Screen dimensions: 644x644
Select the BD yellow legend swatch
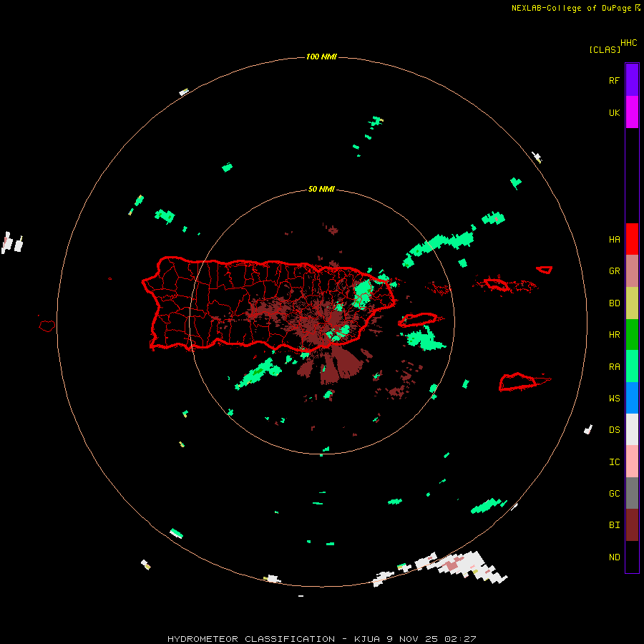click(632, 303)
